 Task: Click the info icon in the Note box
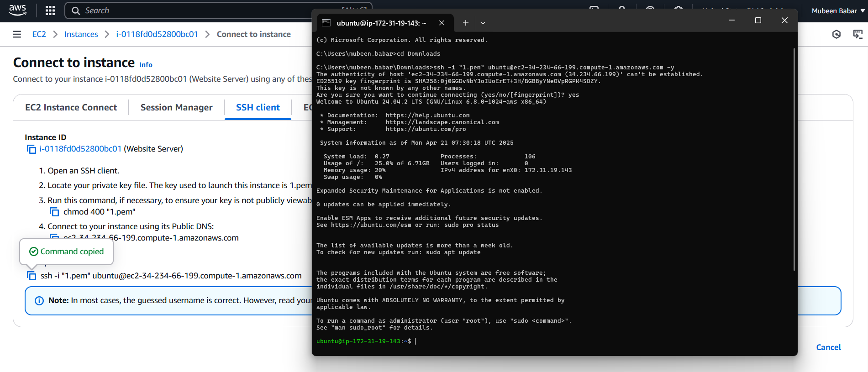[39, 301]
